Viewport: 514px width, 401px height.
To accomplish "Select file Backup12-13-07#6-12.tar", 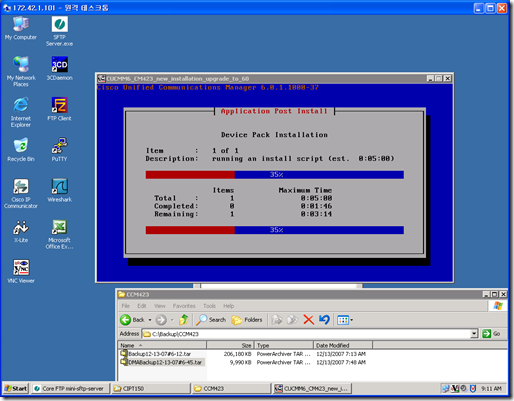I will (156, 354).
